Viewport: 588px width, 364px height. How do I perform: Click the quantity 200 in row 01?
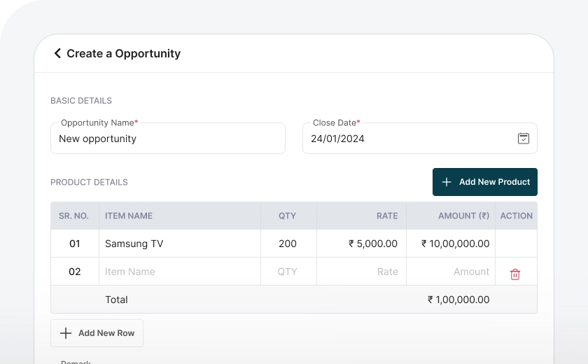click(288, 244)
